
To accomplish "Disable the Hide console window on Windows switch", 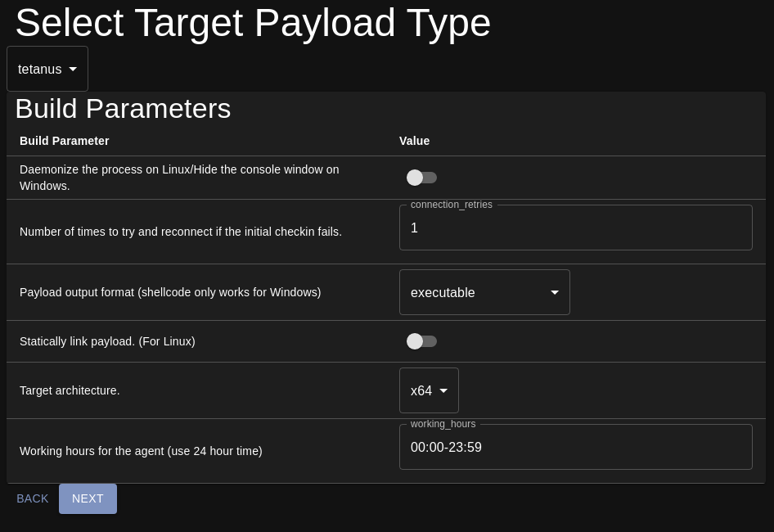I will point(421,178).
